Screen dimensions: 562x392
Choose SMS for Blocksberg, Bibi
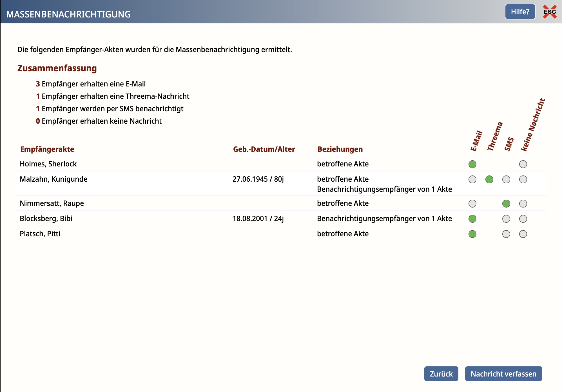pyautogui.click(x=506, y=219)
